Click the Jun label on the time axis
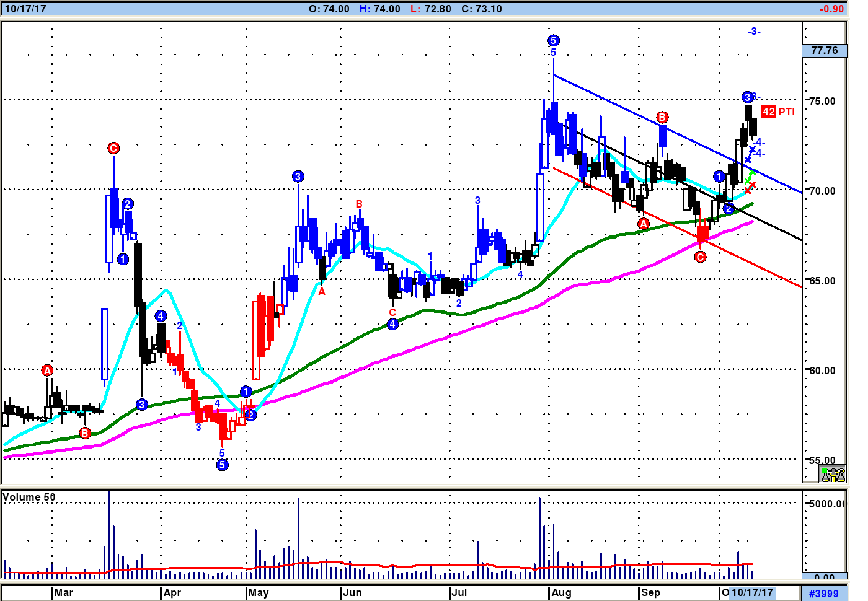The width and height of the screenshot is (868, 601). pos(352,592)
